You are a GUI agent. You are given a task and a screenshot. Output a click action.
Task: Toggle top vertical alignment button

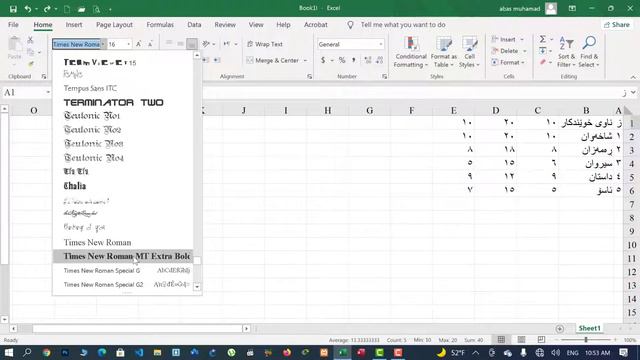[169, 44]
